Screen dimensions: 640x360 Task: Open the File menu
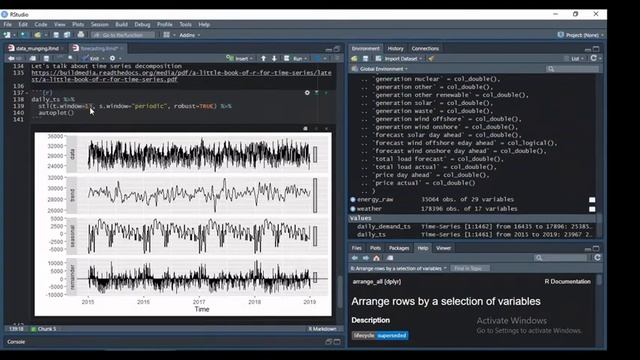pos(8,24)
